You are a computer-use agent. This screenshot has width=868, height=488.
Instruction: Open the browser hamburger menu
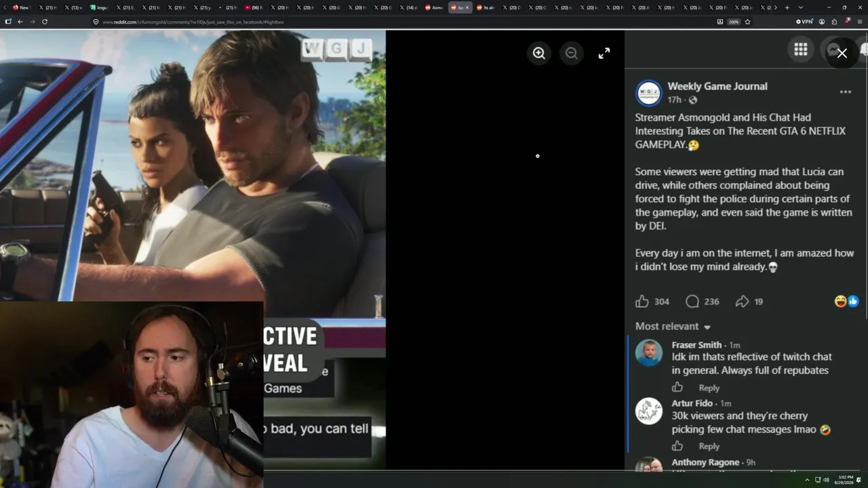pyautogui.click(x=860, y=22)
